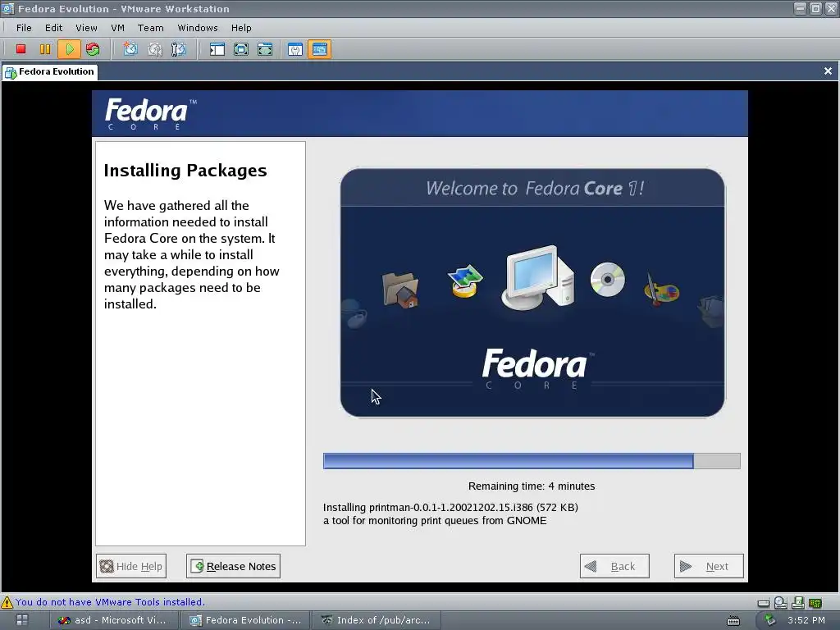Click the home folder icon in banner

pyautogui.click(x=400, y=290)
